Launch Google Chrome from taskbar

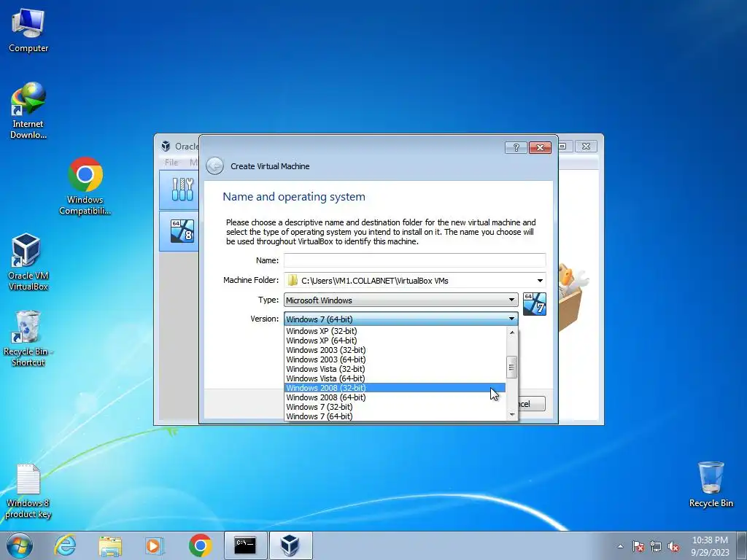[200, 545]
